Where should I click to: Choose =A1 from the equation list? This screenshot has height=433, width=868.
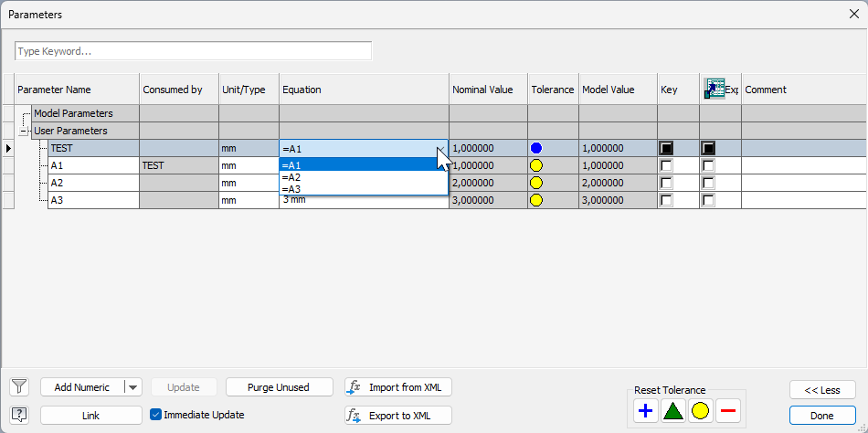pyautogui.click(x=364, y=165)
